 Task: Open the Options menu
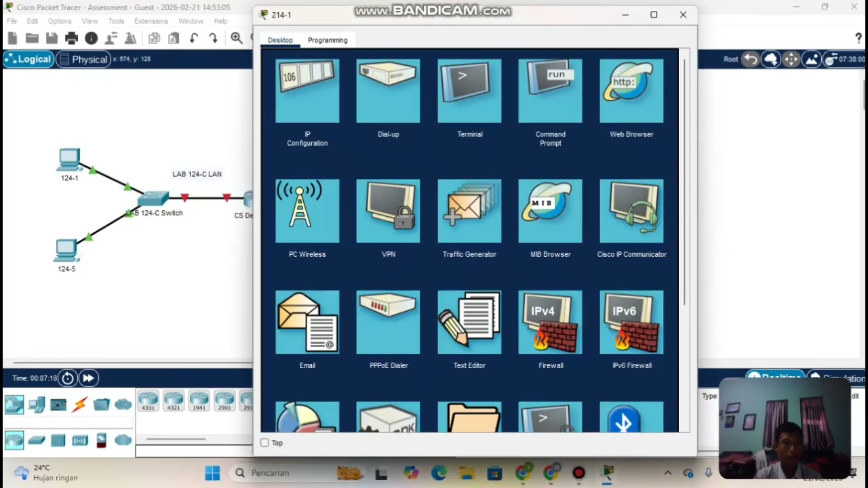[60, 21]
